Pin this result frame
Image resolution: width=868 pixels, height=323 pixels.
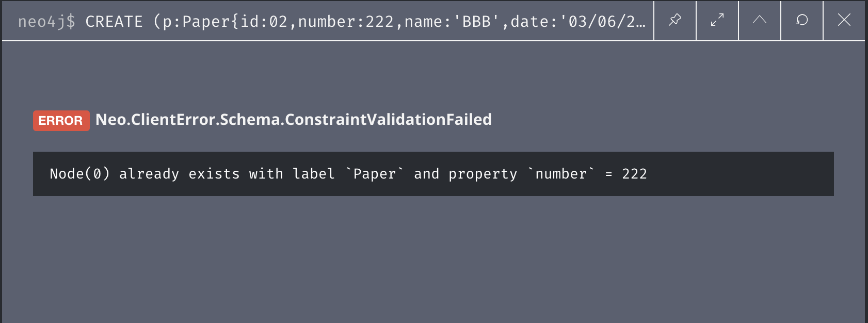pyautogui.click(x=674, y=20)
